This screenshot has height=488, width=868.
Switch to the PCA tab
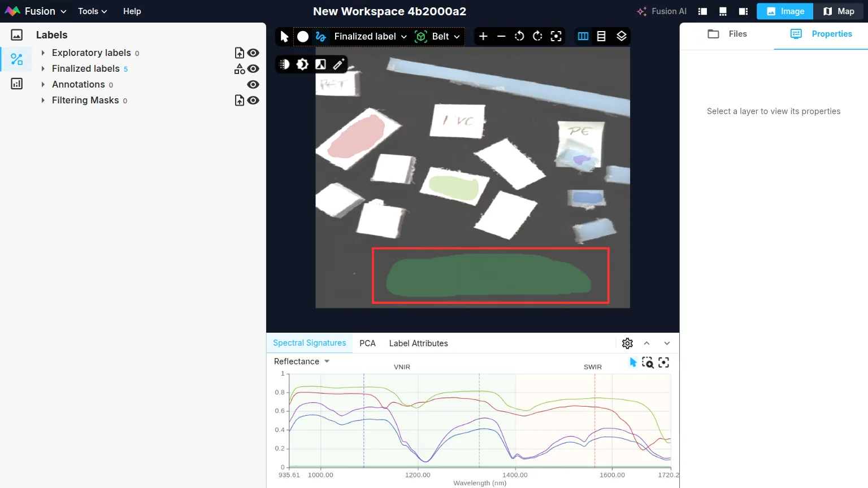[x=367, y=343]
